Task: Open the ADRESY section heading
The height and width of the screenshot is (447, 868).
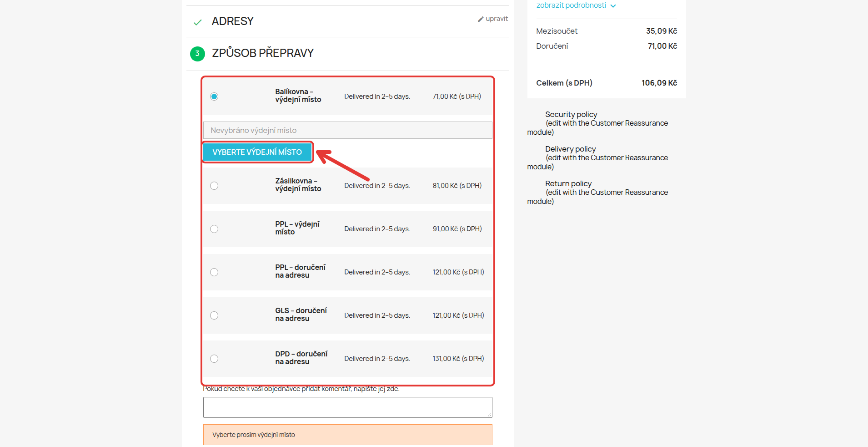Action: (233, 21)
